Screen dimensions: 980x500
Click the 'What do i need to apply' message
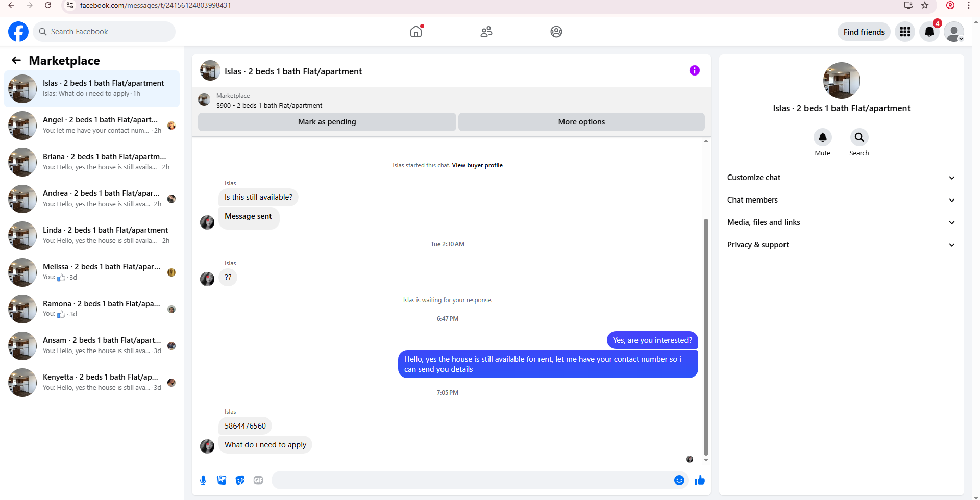click(x=265, y=445)
